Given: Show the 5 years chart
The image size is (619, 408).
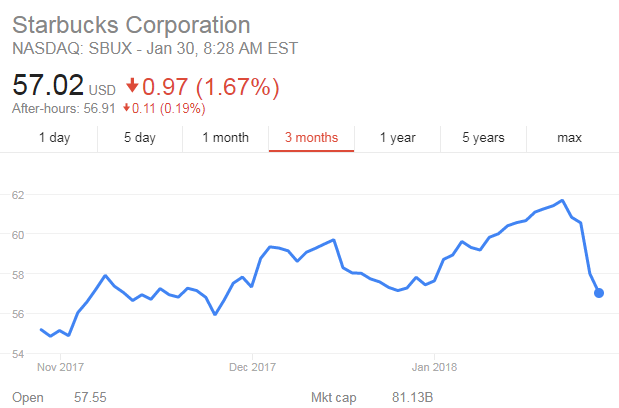Looking at the screenshot, I should pyautogui.click(x=483, y=138).
